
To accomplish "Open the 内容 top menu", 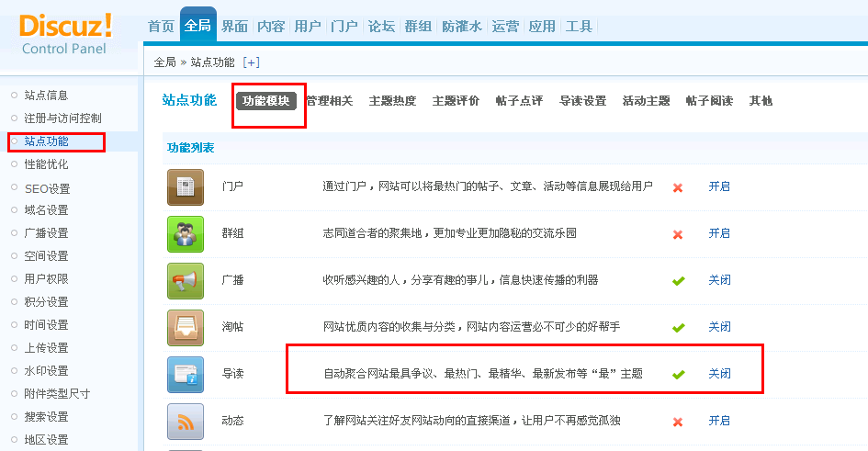I will [x=271, y=26].
